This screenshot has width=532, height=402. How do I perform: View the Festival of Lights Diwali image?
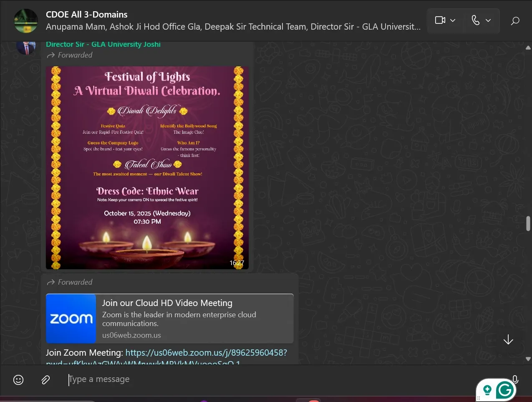click(x=147, y=167)
